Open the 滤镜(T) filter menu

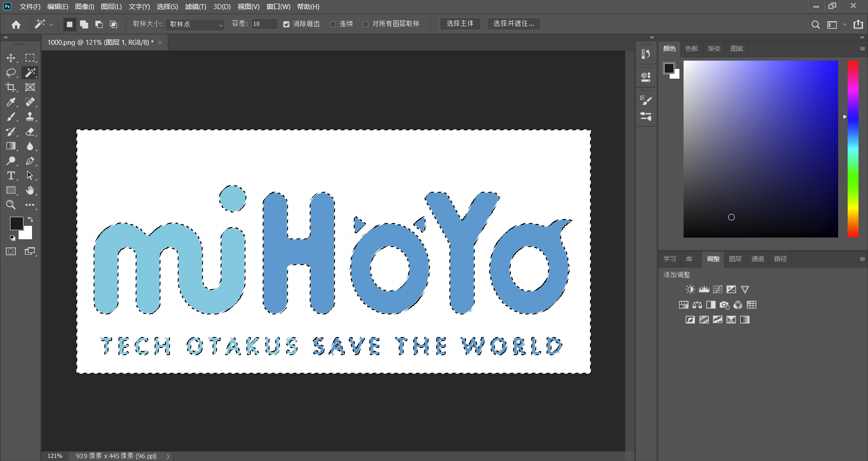tap(195, 7)
